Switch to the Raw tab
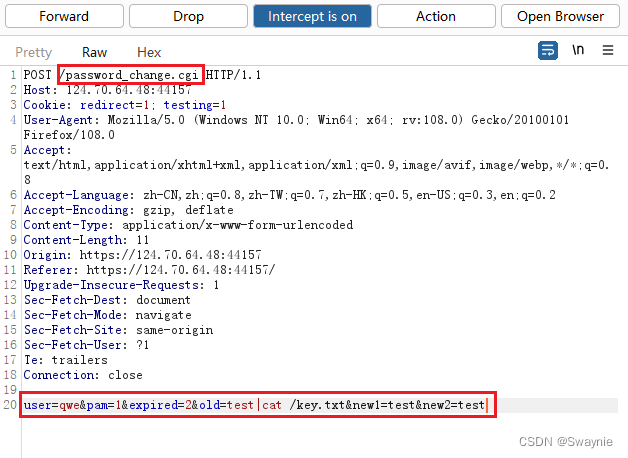 (95, 52)
